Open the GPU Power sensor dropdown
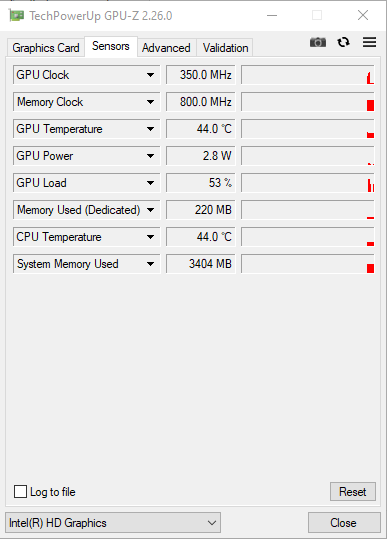This screenshot has width=387, height=539. (x=150, y=156)
